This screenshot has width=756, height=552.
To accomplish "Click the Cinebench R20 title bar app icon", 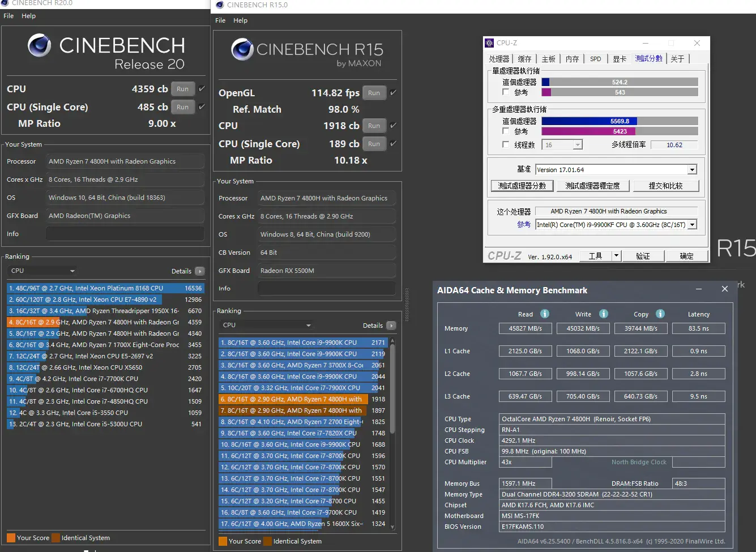I will point(5,3).
